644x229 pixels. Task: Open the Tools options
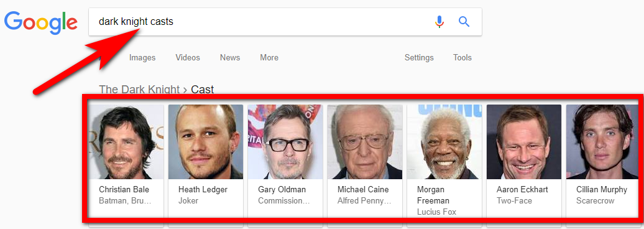(462, 57)
